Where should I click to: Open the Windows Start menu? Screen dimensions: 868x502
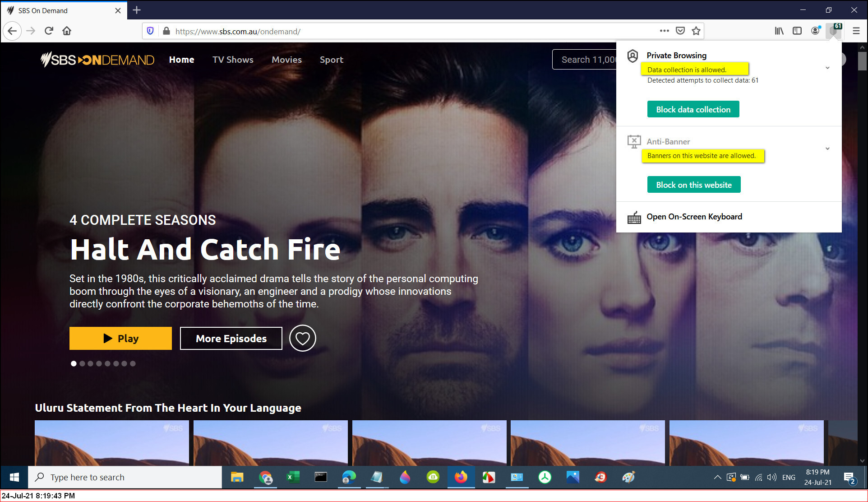click(x=14, y=477)
